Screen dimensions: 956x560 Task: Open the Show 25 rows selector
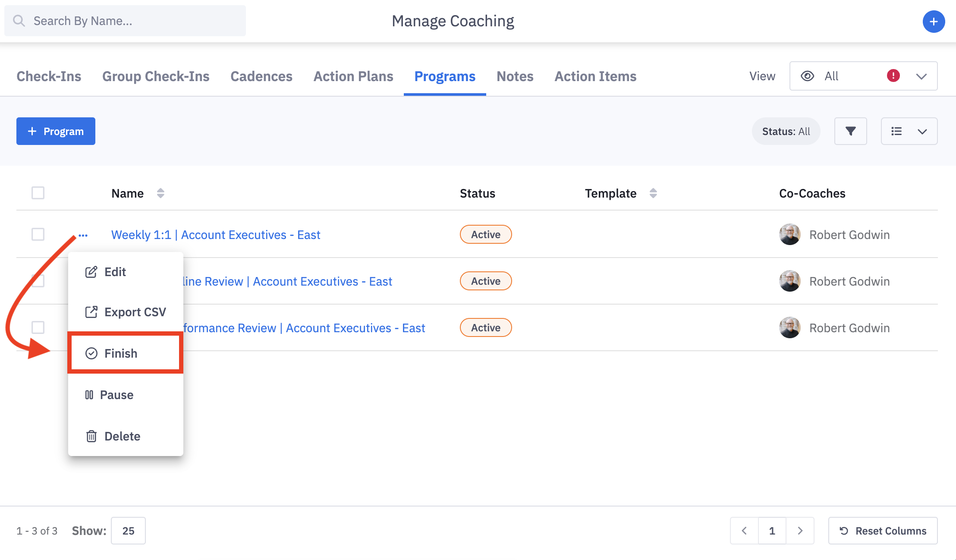pos(128,531)
